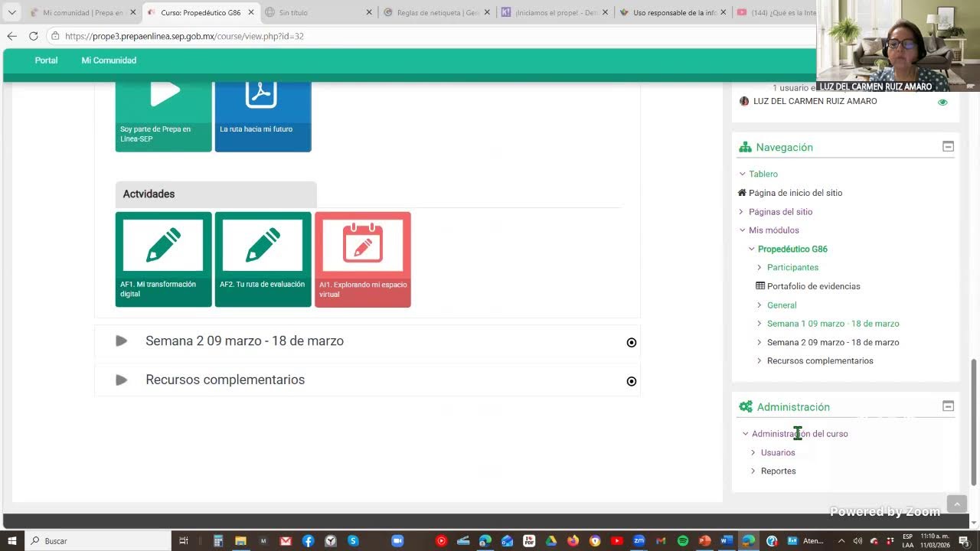Expand Semana 2 09 marzo section triangle

(x=121, y=341)
